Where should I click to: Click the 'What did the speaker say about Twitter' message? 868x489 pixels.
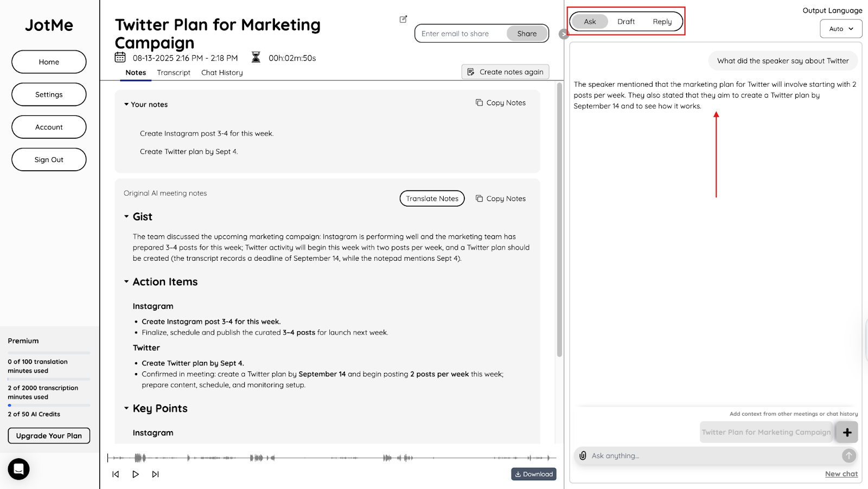click(x=783, y=61)
